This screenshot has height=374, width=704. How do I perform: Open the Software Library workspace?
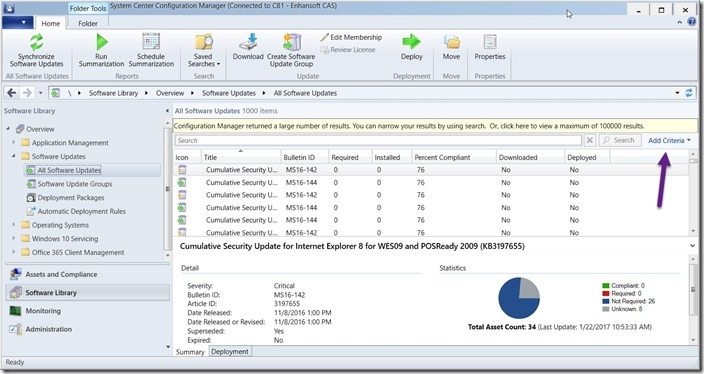87,293
